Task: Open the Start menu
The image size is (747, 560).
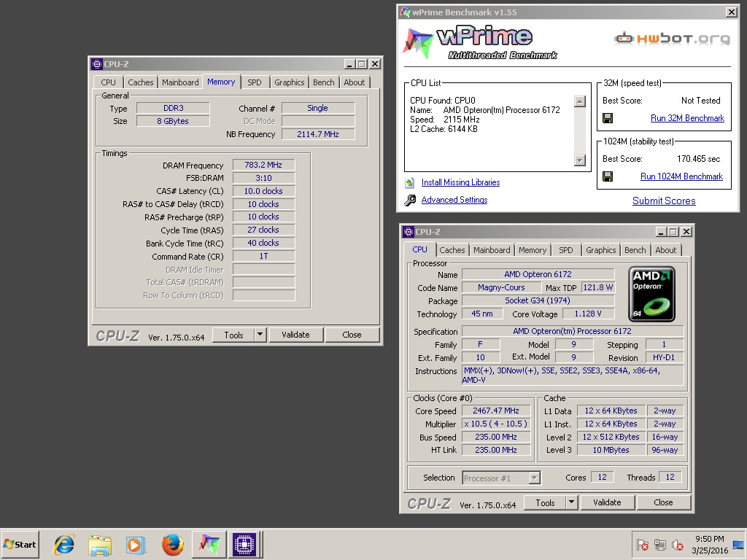Action: (x=20, y=544)
